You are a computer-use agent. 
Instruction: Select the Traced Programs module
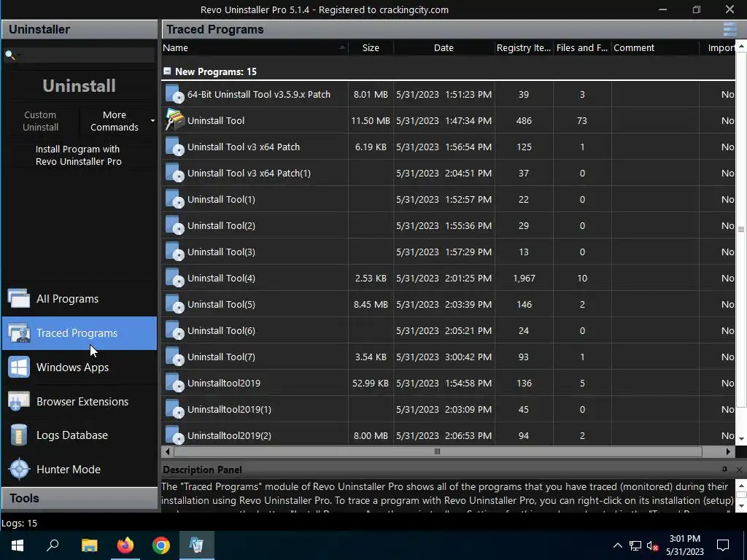click(x=80, y=332)
